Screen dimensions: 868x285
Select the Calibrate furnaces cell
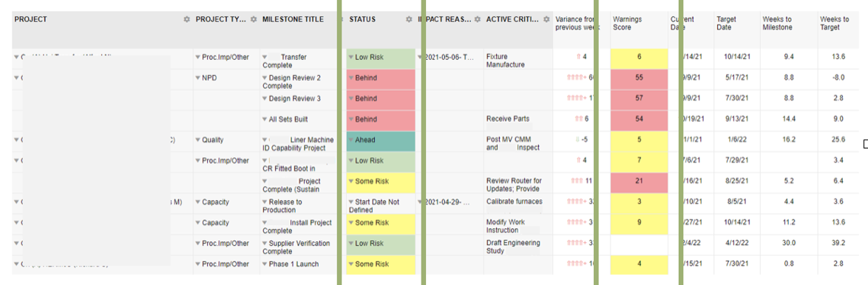(519, 203)
